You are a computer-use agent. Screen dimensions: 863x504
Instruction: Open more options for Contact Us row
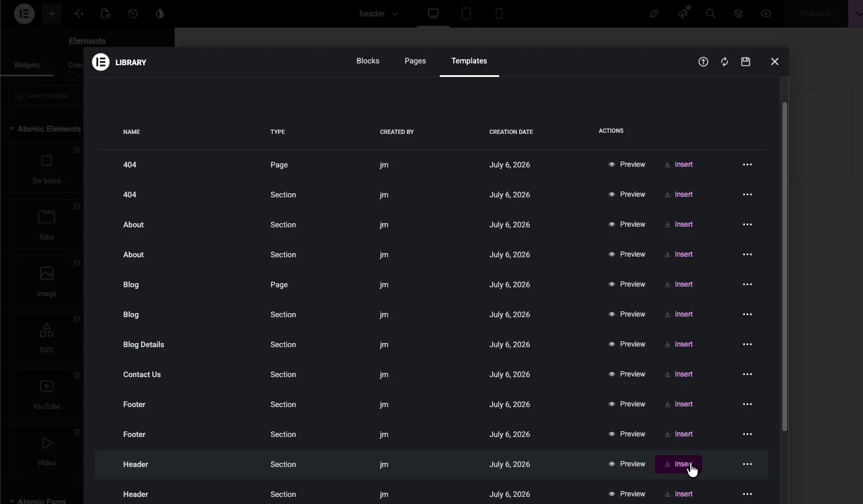pyautogui.click(x=748, y=374)
